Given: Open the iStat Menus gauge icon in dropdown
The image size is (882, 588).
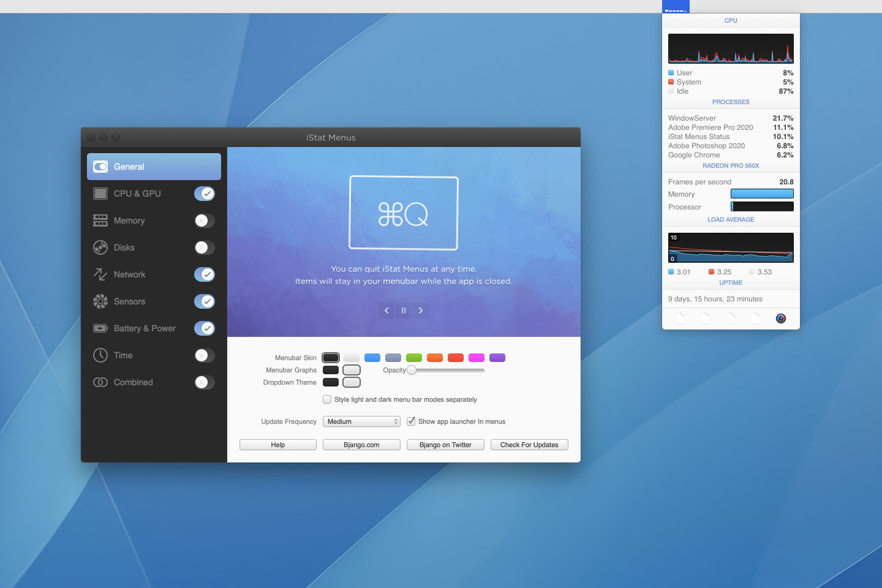Looking at the screenshot, I should pyautogui.click(x=780, y=318).
